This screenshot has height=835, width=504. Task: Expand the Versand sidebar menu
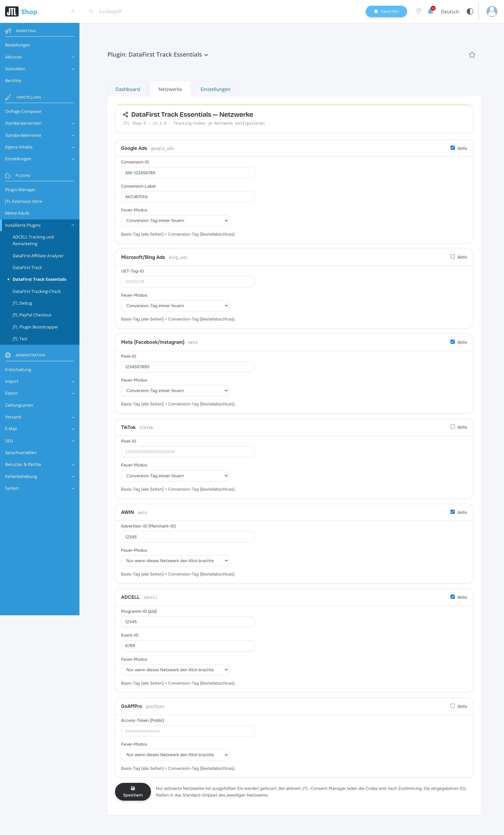pyautogui.click(x=40, y=417)
